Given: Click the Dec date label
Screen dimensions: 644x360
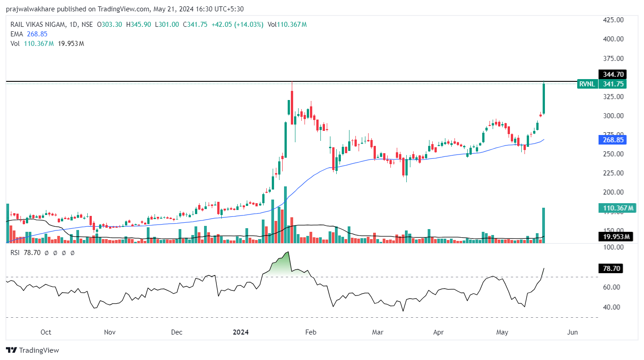Looking at the screenshot, I should [x=177, y=332].
